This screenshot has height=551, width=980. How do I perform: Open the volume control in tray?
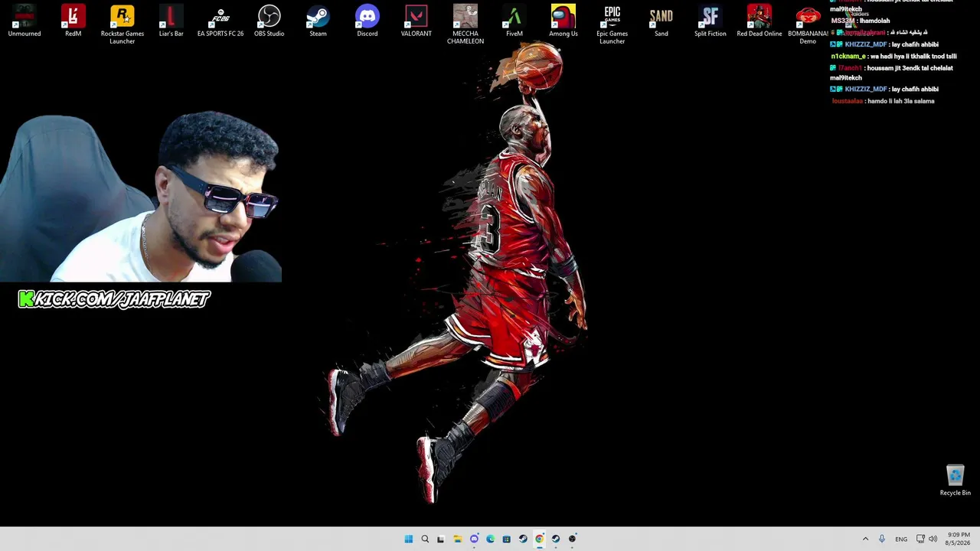click(933, 539)
